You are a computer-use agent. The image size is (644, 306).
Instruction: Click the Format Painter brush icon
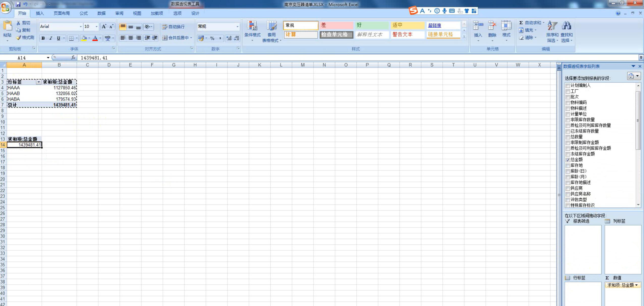19,38
